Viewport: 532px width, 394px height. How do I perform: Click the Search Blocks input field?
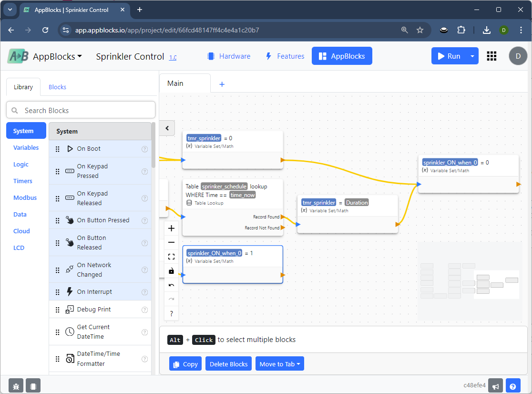(x=81, y=110)
